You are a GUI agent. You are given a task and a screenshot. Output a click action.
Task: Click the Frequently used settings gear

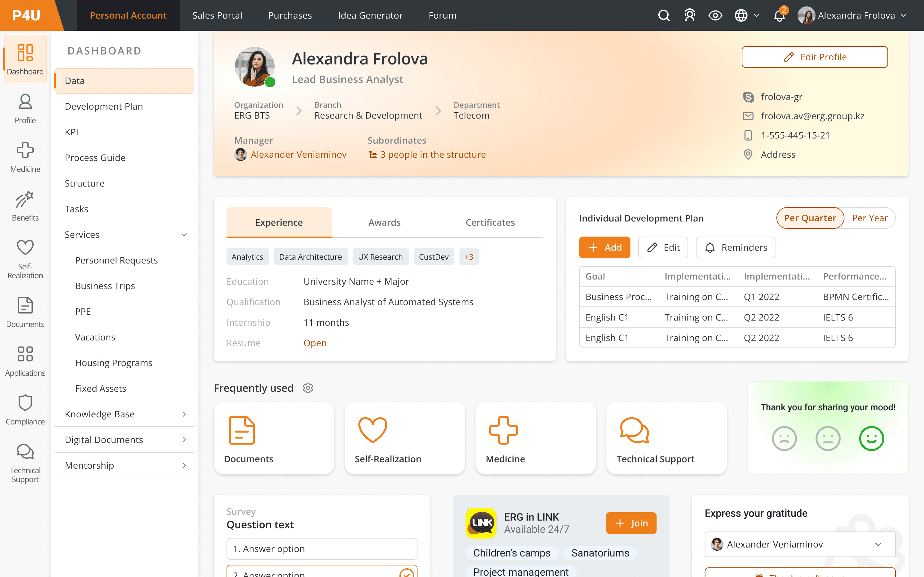308,388
